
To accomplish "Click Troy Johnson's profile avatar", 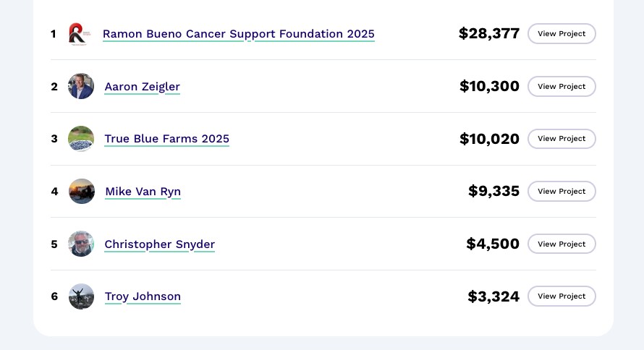I will (x=82, y=296).
